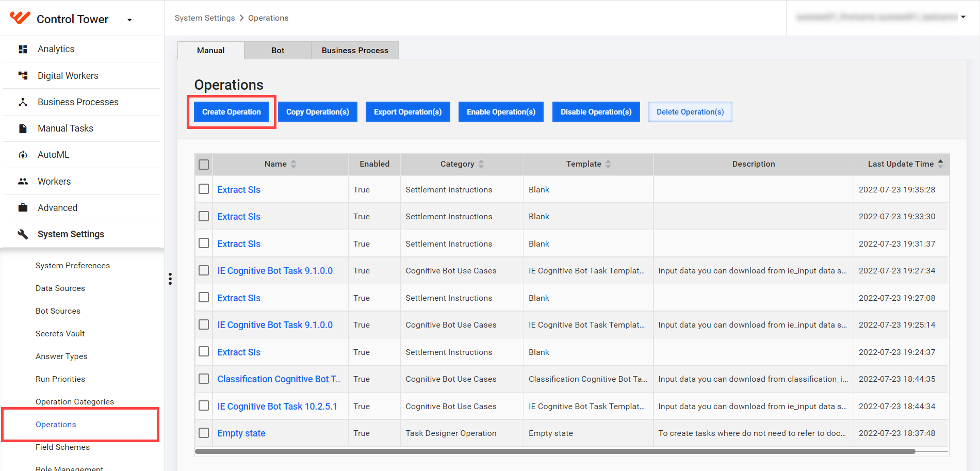Click the Advanced briefcase icon
Screen dimensions: 980x471
tap(23, 208)
